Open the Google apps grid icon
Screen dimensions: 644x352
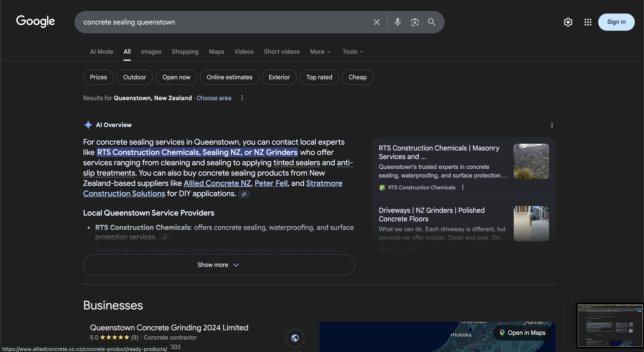588,22
